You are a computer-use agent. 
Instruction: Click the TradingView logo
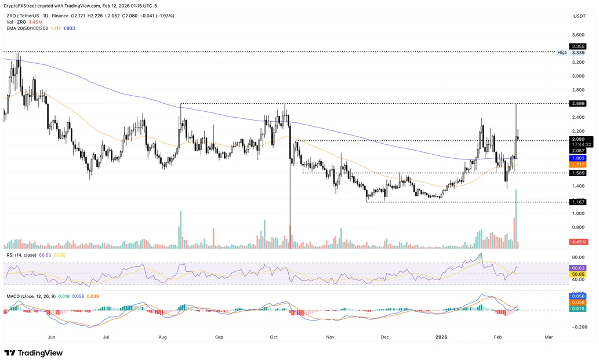click(x=32, y=353)
